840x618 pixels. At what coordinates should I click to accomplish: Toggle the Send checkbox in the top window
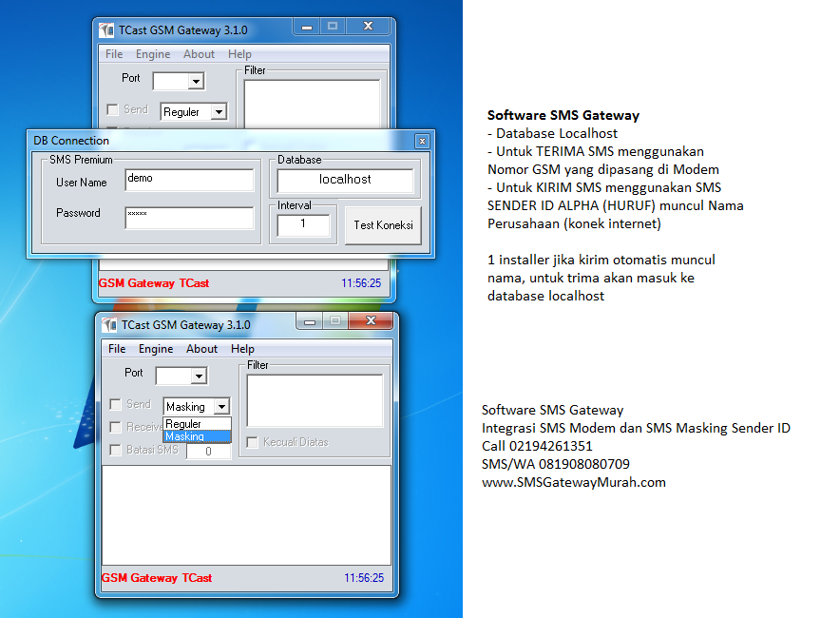112,110
